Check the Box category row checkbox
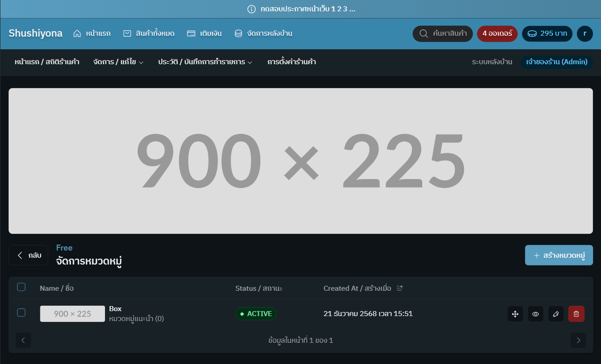 (21, 312)
